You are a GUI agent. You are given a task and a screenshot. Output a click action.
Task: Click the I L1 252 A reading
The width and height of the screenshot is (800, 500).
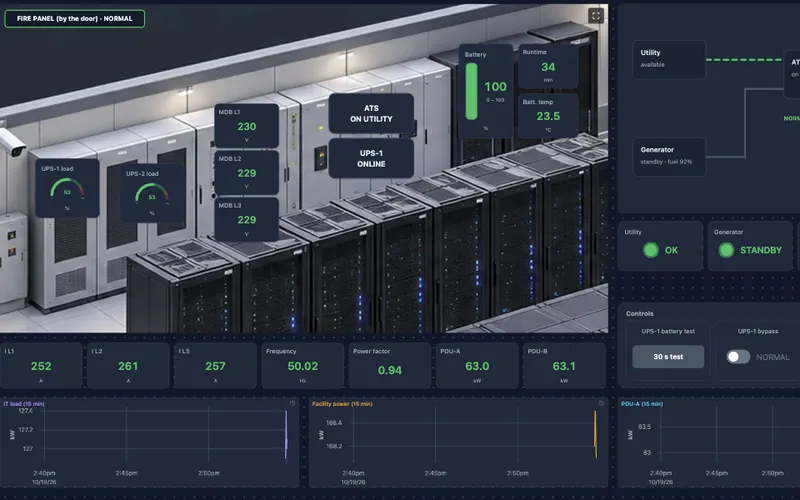(x=41, y=365)
